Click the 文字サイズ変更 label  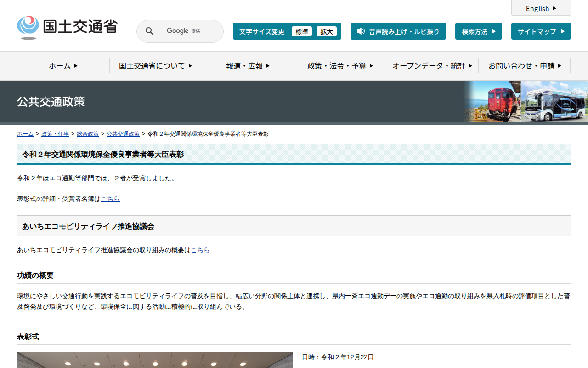[262, 31]
